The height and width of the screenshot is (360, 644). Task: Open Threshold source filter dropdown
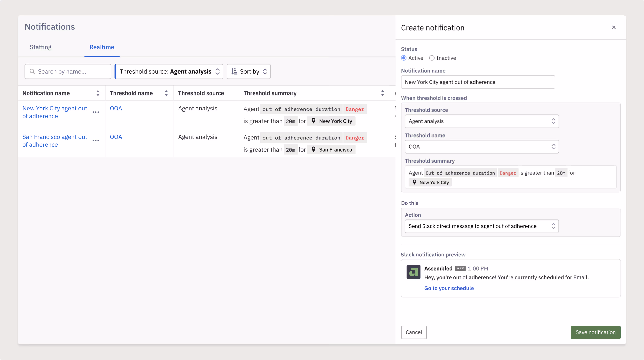tap(169, 71)
